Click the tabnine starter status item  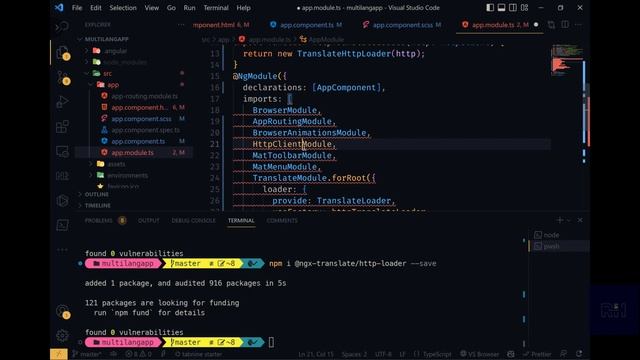[x=199, y=354]
